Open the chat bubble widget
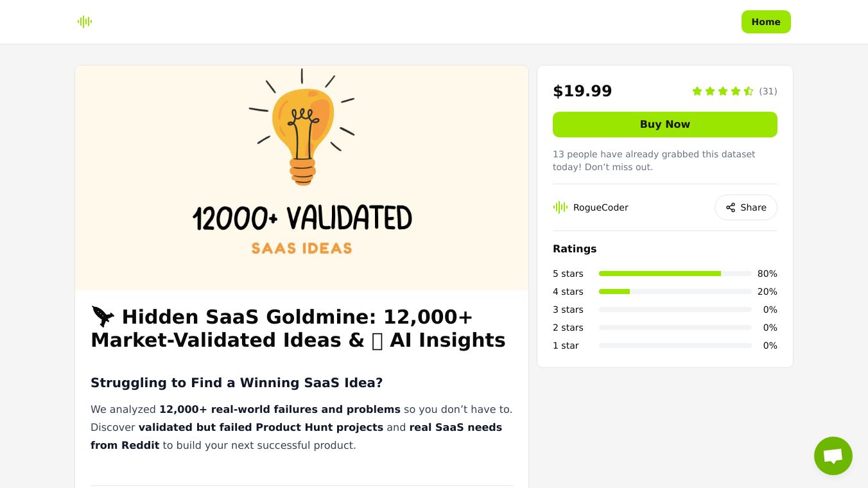The image size is (868, 488). tap(833, 456)
